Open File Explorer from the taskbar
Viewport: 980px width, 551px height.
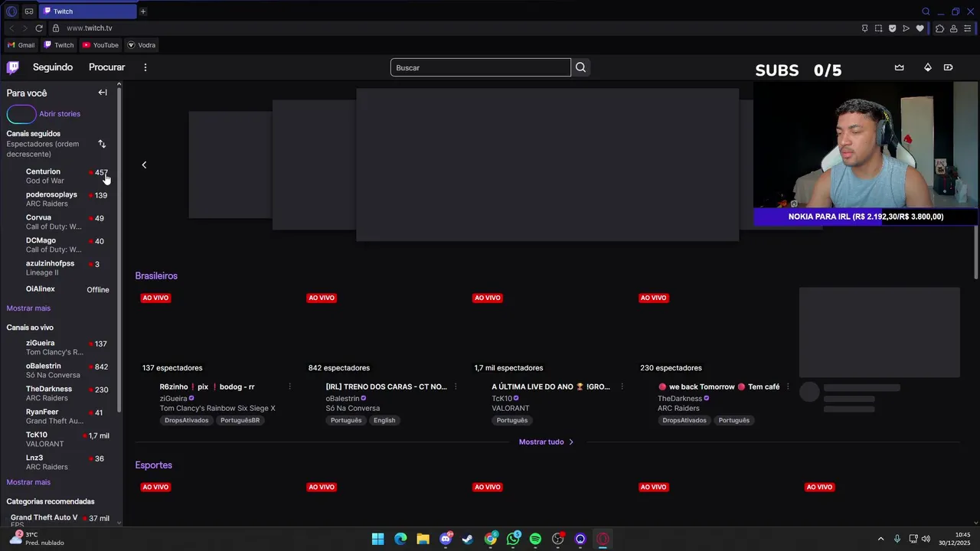(423, 539)
